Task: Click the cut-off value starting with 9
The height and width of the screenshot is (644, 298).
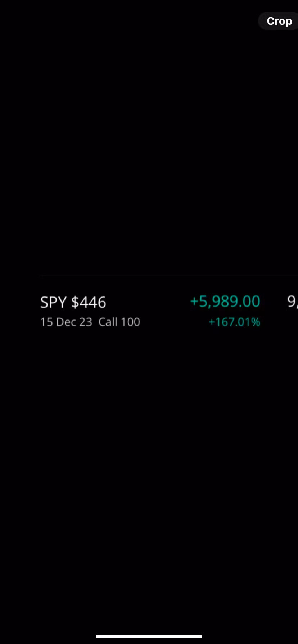Action: [x=292, y=302]
